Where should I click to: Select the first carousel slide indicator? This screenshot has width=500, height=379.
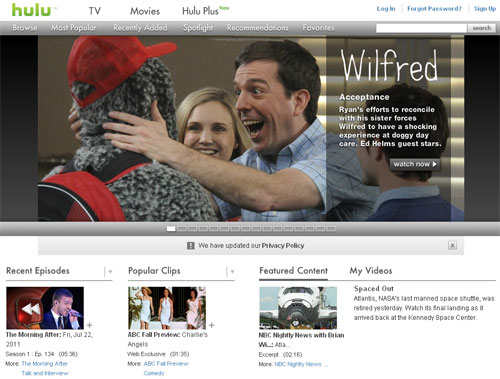171,229
